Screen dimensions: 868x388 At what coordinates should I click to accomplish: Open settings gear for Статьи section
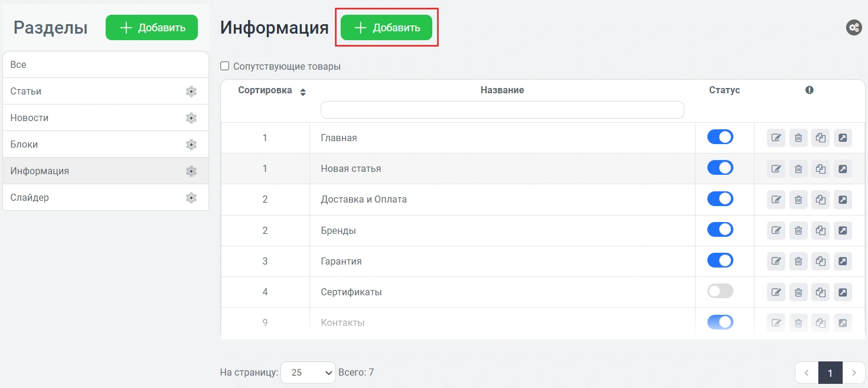point(191,92)
